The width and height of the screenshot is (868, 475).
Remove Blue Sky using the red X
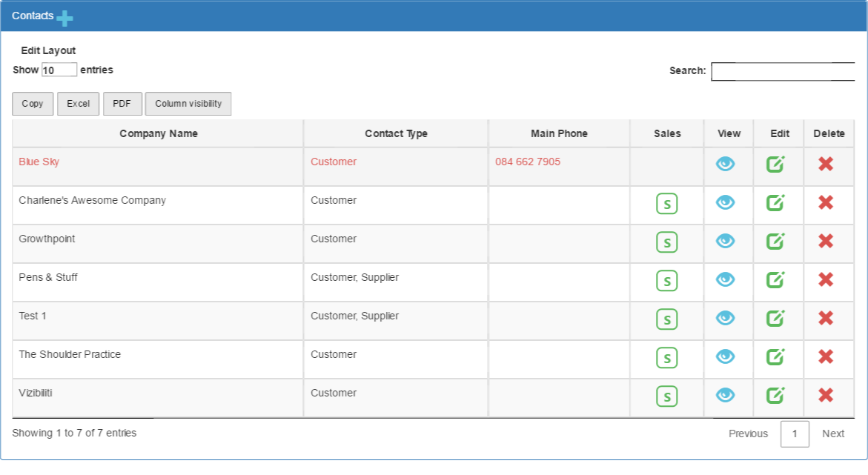pos(826,164)
